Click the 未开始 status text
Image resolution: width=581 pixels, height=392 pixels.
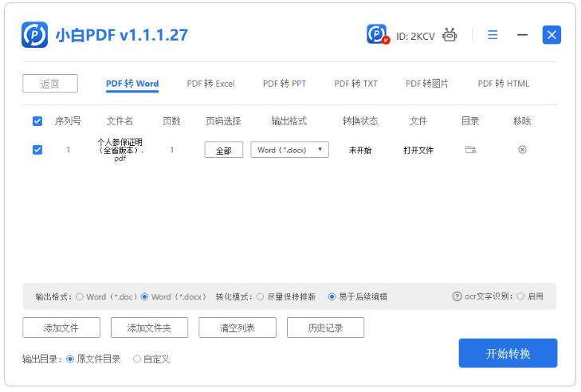[x=360, y=150]
